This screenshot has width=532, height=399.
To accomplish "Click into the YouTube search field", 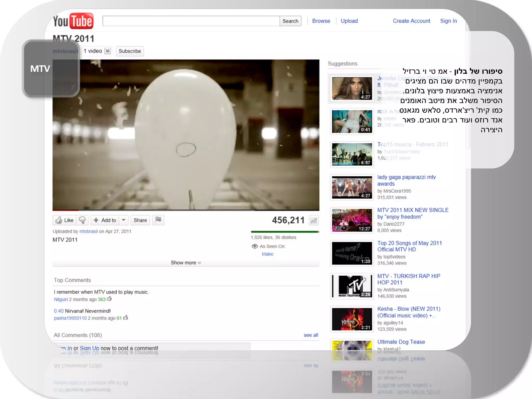I will [x=191, y=21].
